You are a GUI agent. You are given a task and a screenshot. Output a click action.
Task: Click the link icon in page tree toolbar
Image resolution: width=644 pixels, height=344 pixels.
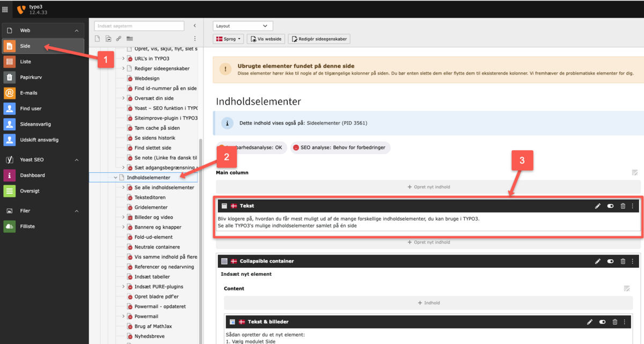(119, 39)
